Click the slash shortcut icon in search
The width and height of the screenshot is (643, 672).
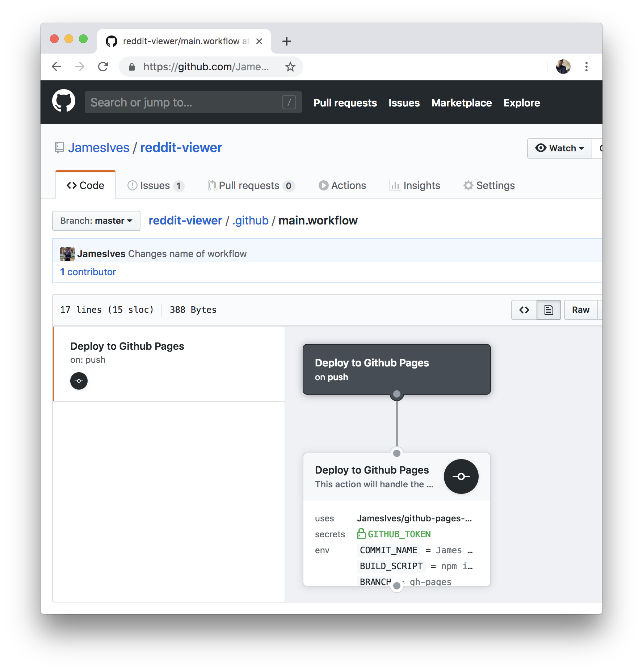pos(289,102)
